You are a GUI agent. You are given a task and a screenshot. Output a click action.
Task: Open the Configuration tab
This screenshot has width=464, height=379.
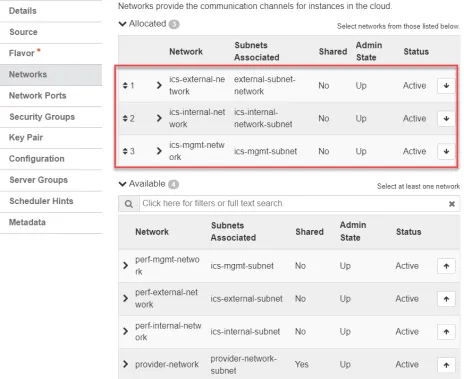tap(51, 159)
